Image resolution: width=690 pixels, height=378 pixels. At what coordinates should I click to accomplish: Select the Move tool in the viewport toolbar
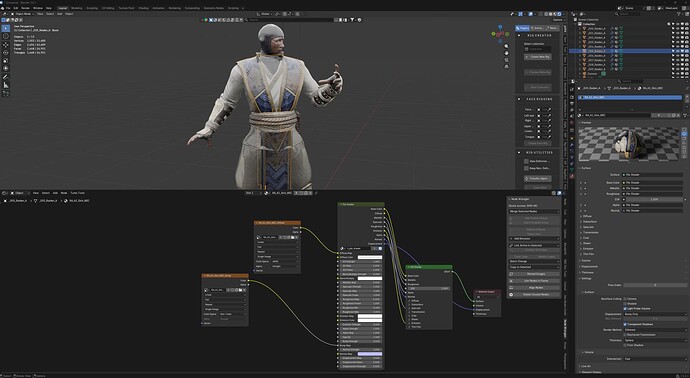[6, 45]
